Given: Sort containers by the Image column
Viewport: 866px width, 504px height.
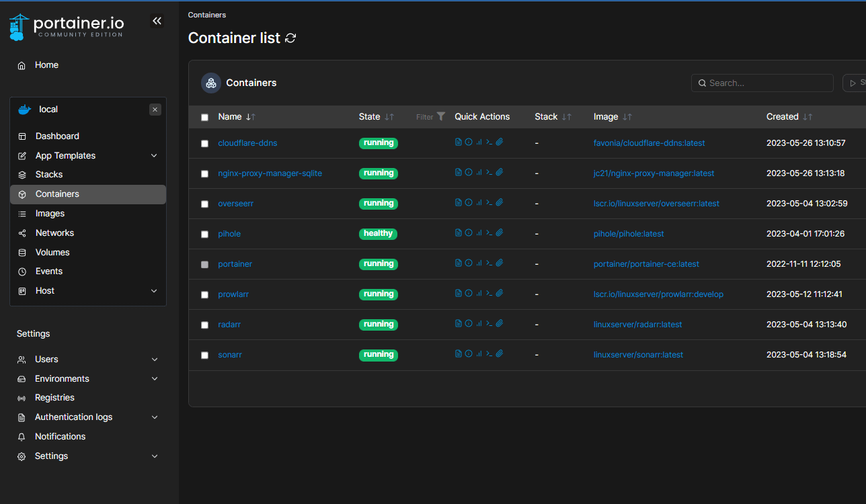Looking at the screenshot, I should tap(613, 117).
